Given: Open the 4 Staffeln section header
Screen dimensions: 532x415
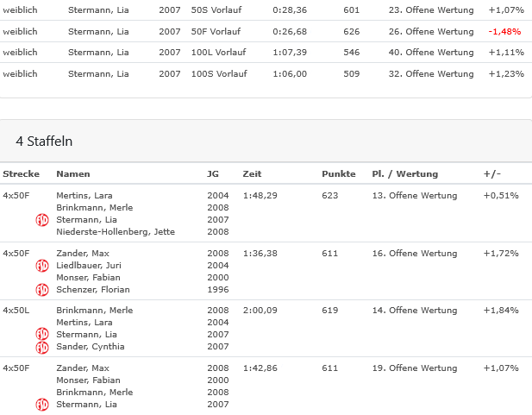Looking at the screenshot, I should coord(44,140).
